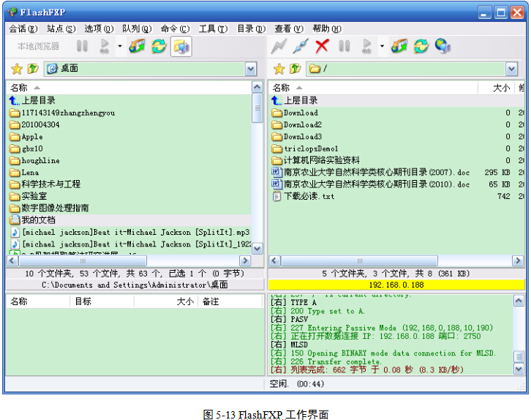
Task: Click the right pane pause icon
Action: (x=344, y=46)
